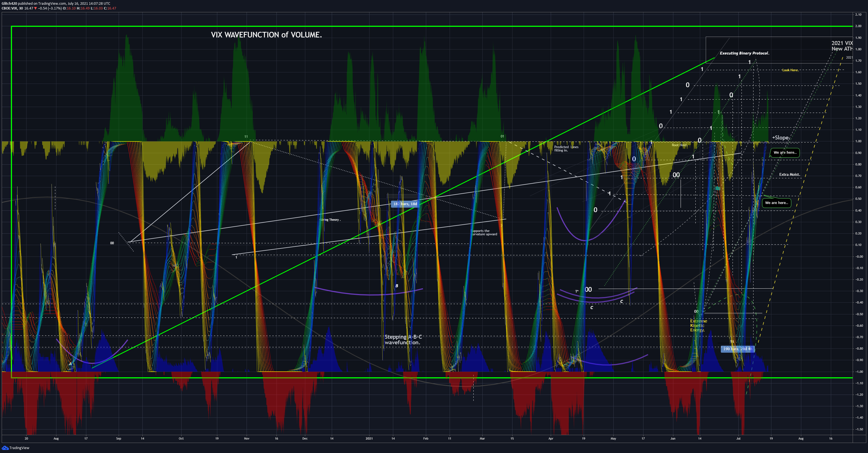Click the 'Glitch420' author name in header
Screen dimensions: 868x453
pyautogui.click(x=9, y=3)
